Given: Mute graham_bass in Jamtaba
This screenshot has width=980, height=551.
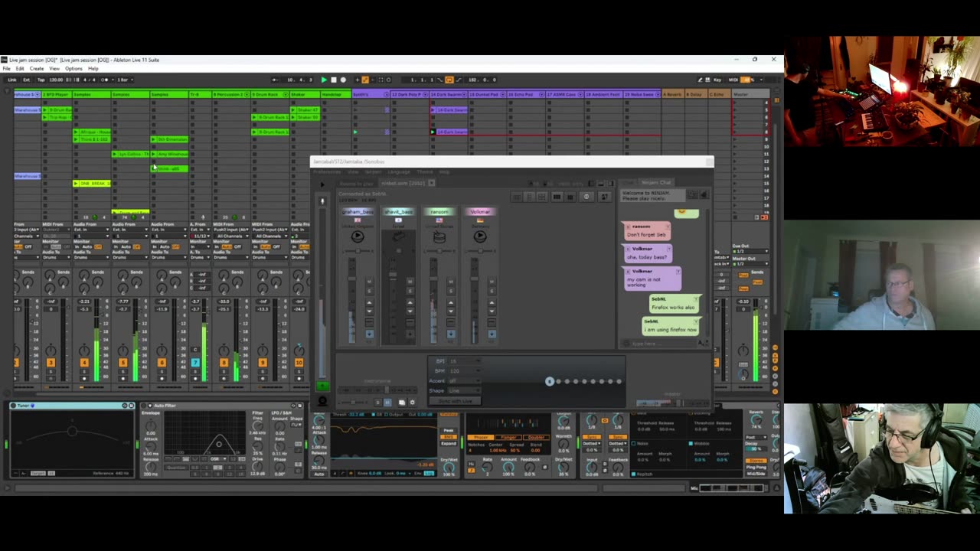Looking at the screenshot, I should [369, 282].
